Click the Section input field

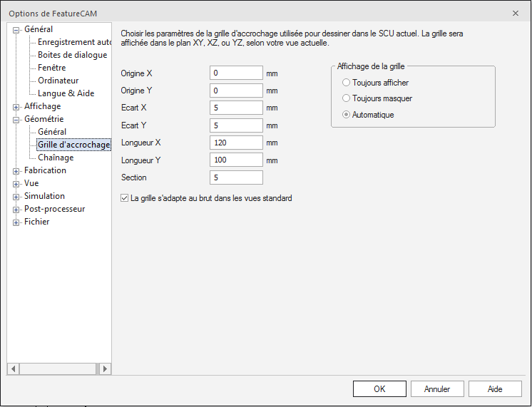point(236,177)
